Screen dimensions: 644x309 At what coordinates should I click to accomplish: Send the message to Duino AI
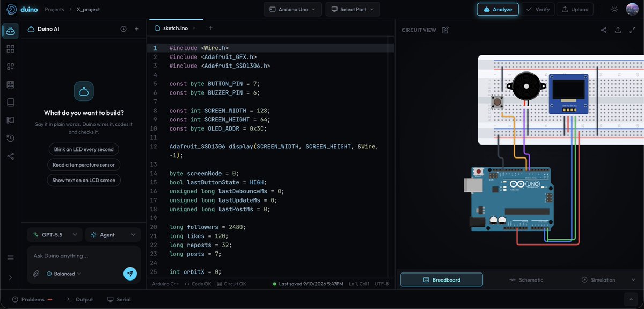tap(130, 274)
